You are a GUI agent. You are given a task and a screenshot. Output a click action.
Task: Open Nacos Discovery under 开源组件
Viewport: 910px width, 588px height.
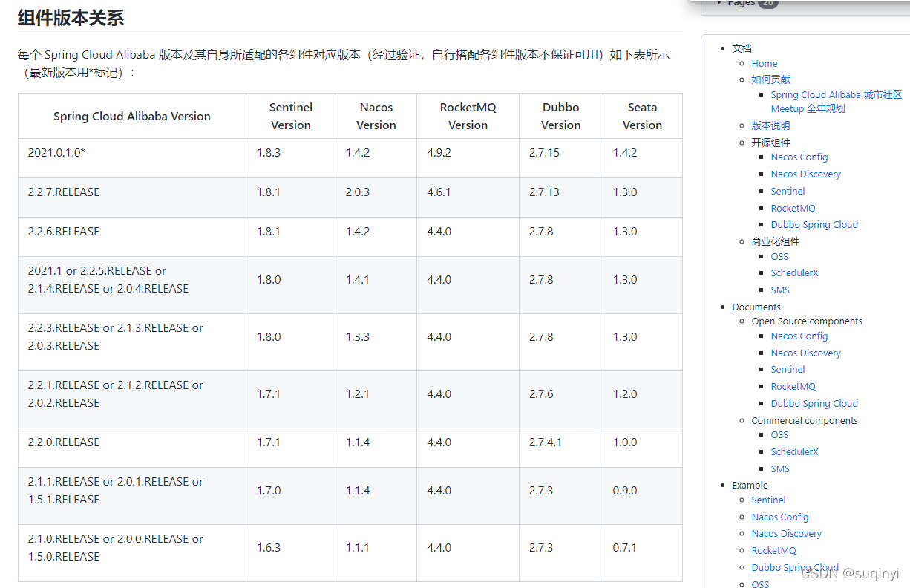805,174
